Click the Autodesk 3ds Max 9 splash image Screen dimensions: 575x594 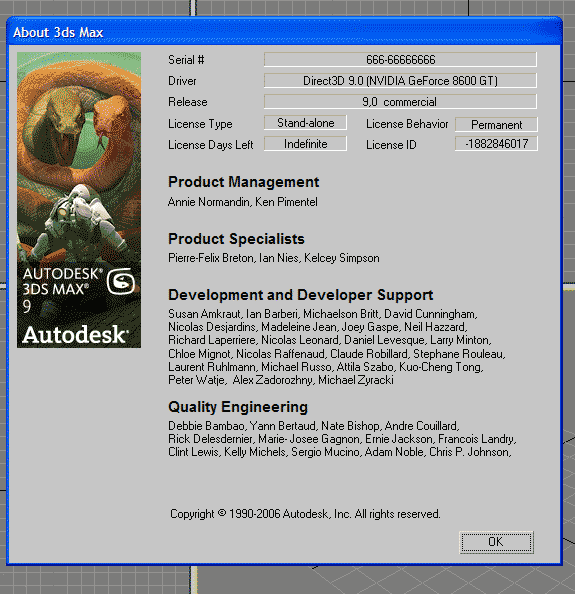tap(79, 200)
